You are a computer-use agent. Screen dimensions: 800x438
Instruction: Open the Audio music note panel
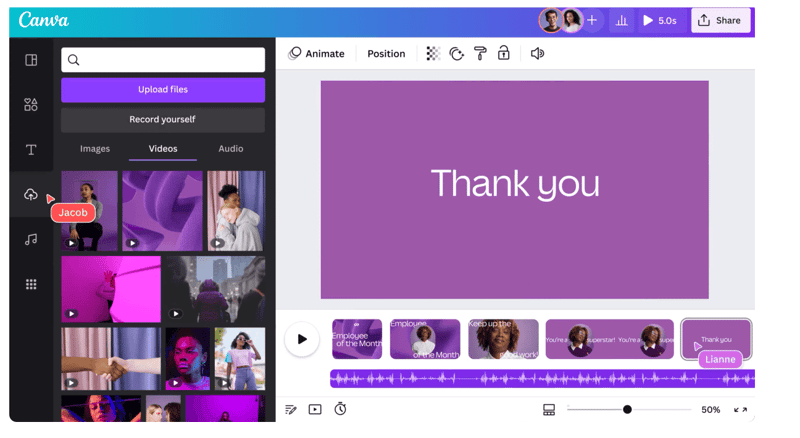(31, 240)
